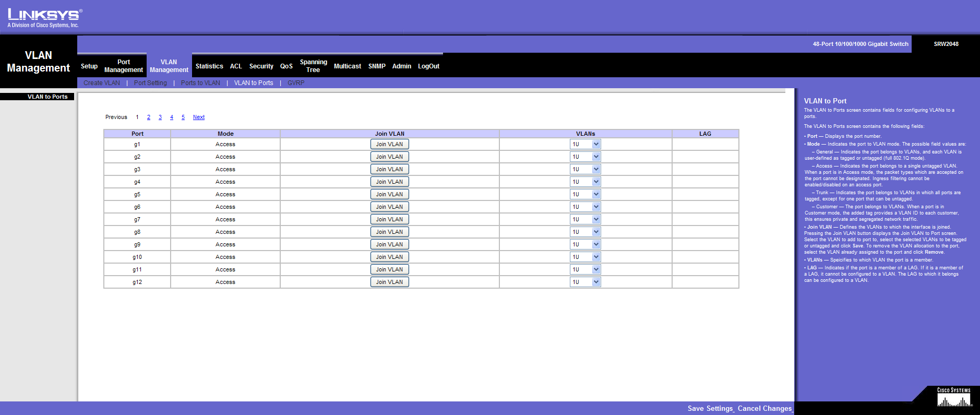Image resolution: width=980 pixels, height=415 pixels.
Task: Open the Port Management tab
Action: click(x=124, y=66)
